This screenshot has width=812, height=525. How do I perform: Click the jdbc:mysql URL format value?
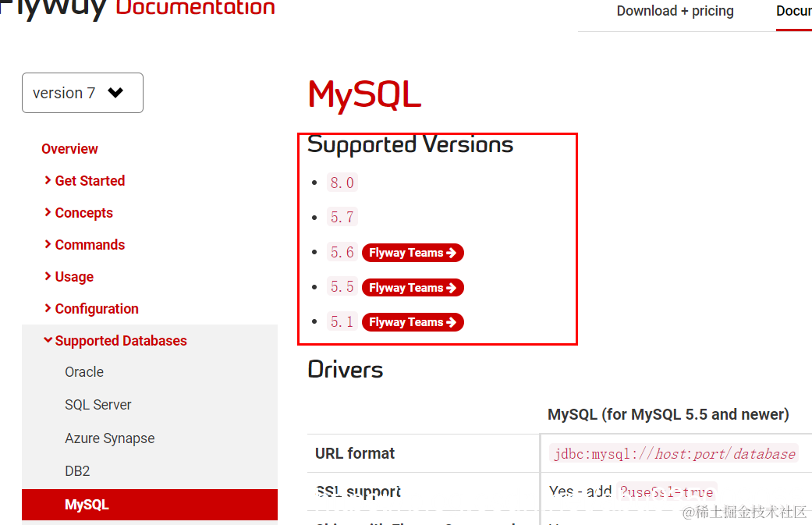tap(674, 454)
